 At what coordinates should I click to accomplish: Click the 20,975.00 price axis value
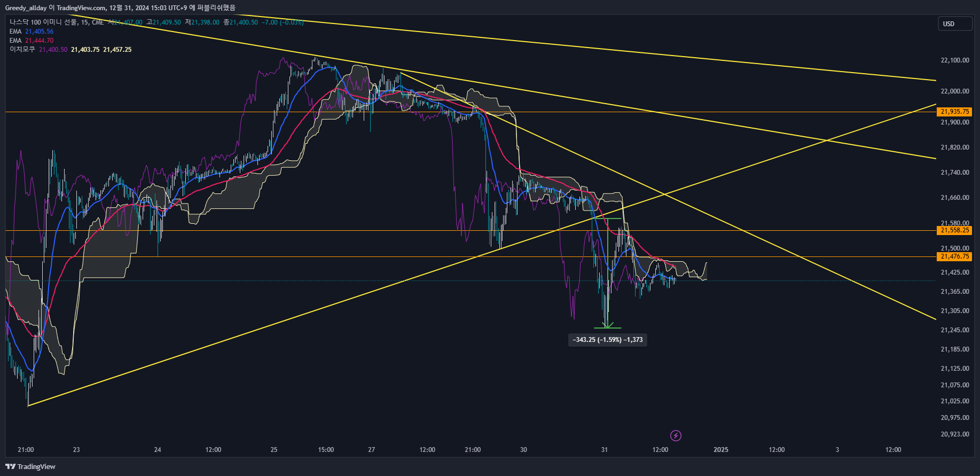coord(955,418)
